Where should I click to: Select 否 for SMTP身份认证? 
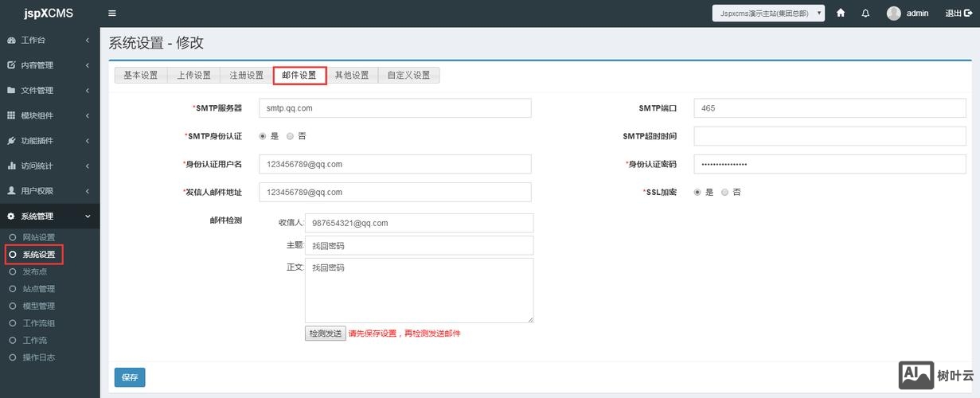(x=290, y=136)
